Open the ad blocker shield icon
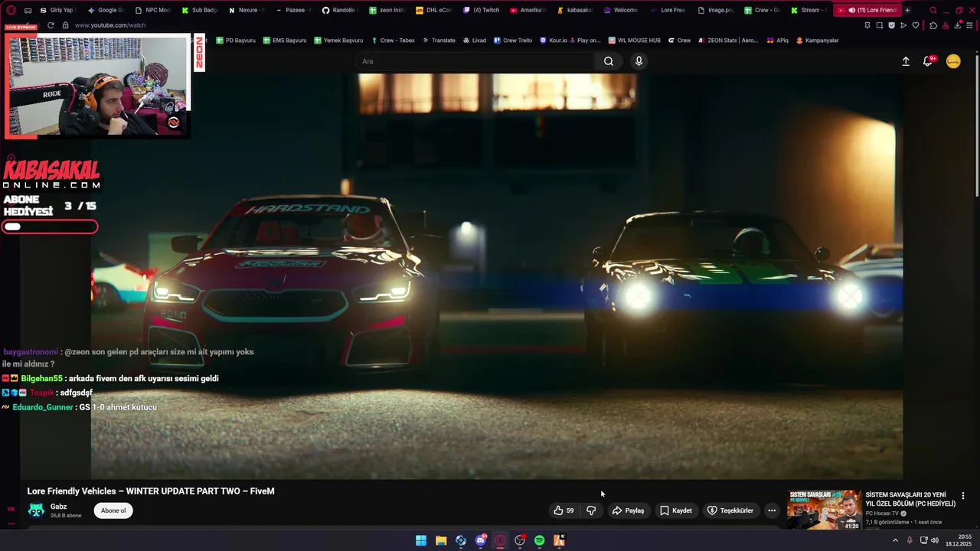Viewport: 980px width, 551px height. [x=892, y=25]
